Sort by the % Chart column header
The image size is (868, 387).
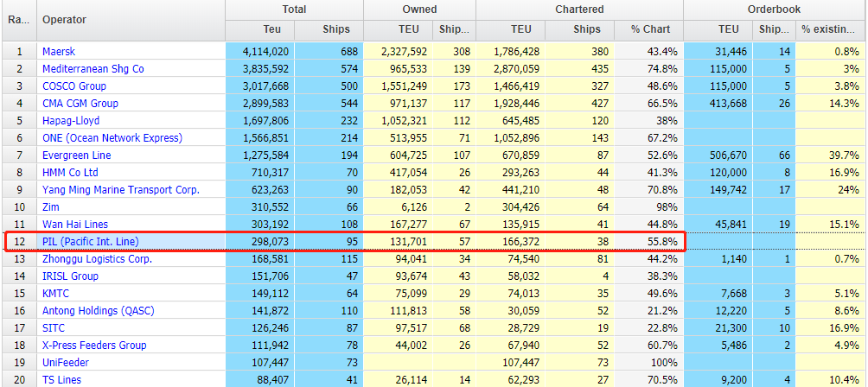[x=648, y=29]
